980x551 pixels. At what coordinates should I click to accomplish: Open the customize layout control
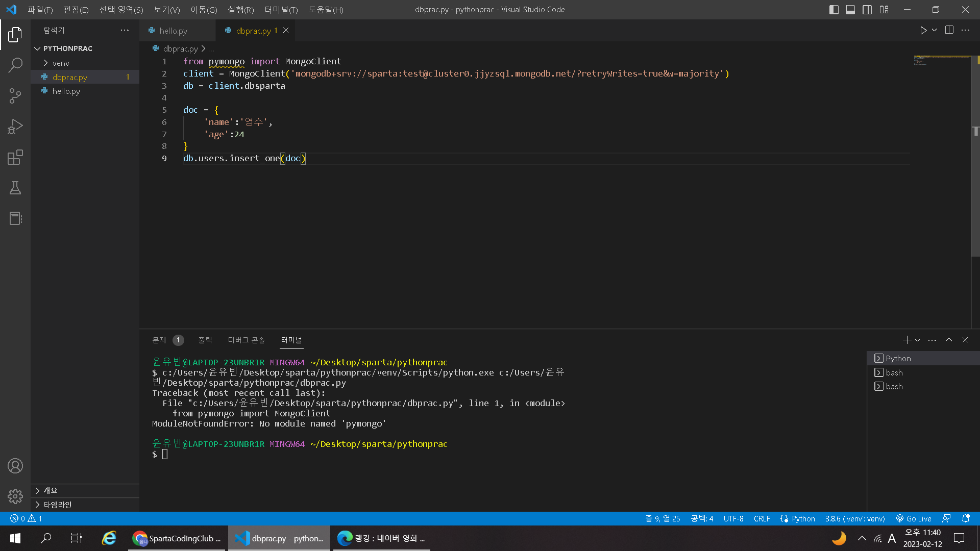[x=884, y=10]
